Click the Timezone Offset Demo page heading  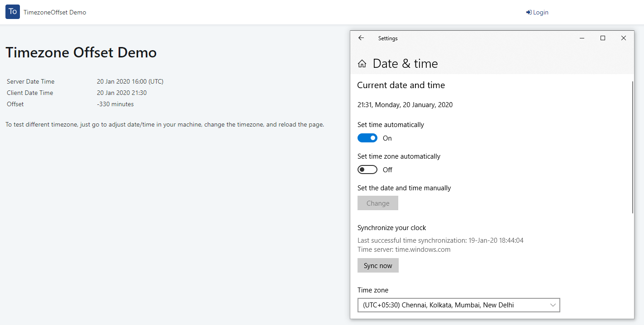(81, 53)
